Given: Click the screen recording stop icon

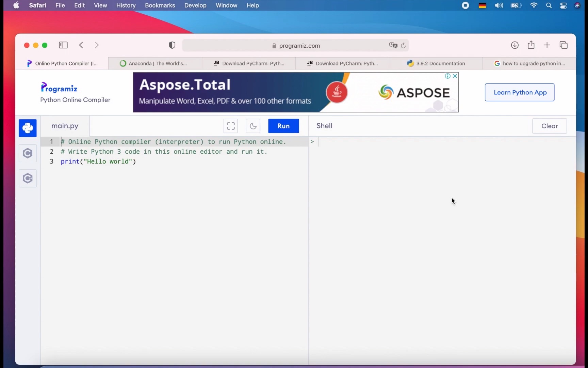Looking at the screenshot, I should pos(465,5).
